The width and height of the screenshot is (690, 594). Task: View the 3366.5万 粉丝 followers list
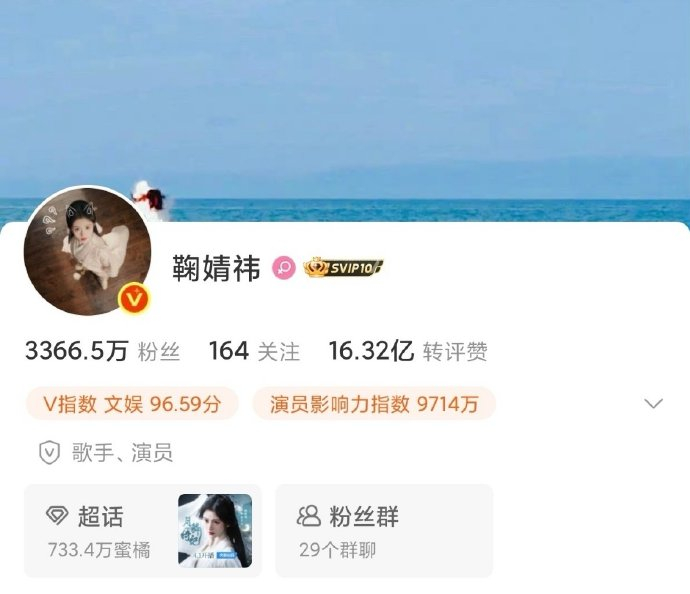[103, 351]
